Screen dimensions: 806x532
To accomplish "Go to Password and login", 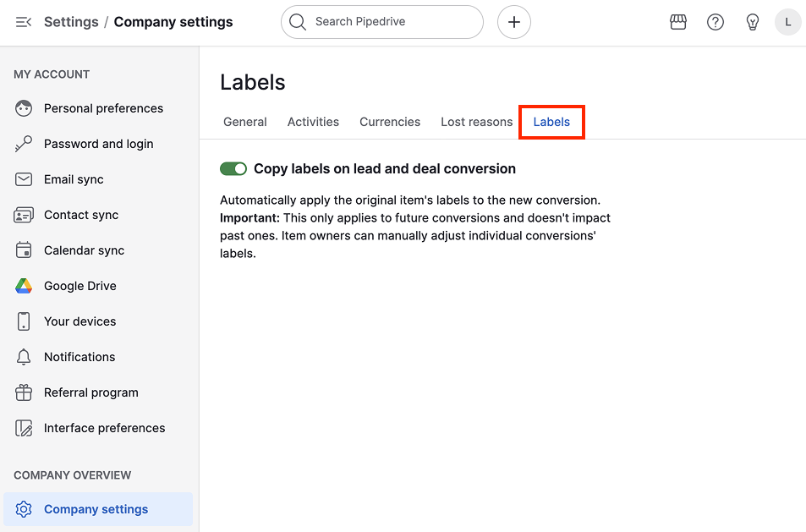I will (98, 144).
